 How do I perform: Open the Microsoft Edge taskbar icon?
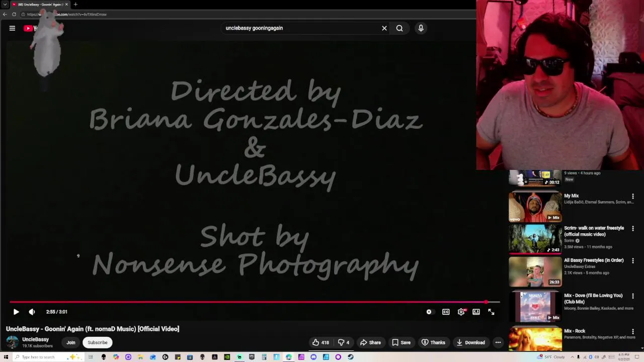coord(289,357)
